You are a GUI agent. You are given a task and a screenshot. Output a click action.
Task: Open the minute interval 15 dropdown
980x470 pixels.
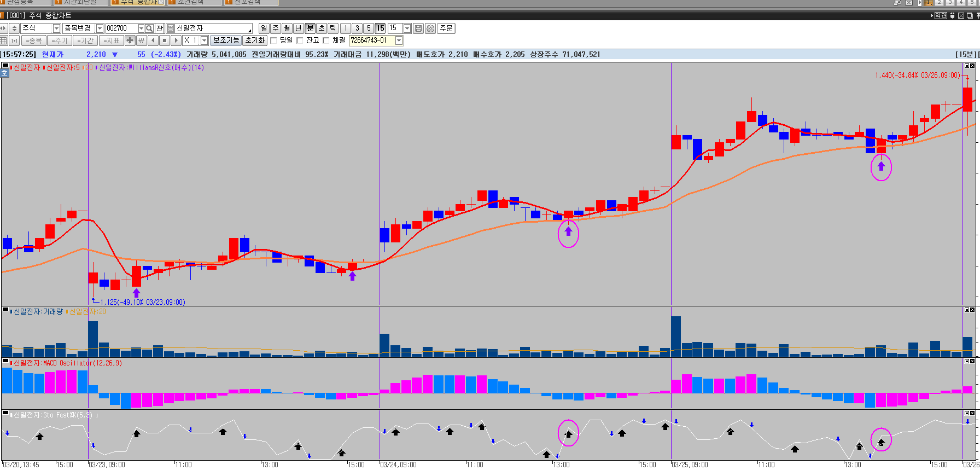point(407,28)
